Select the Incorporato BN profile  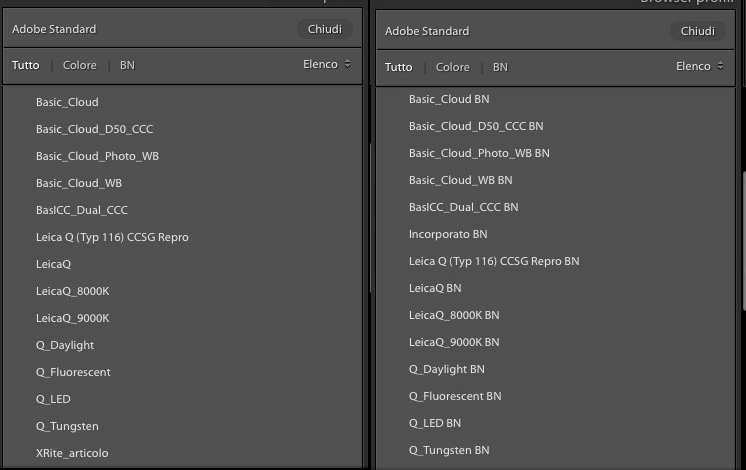tap(448, 234)
